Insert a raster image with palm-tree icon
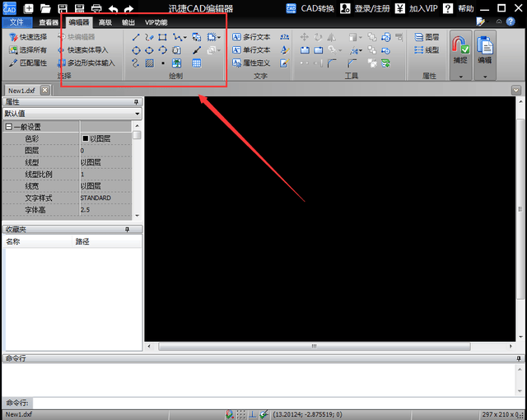Viewport: 527px width, 420px height. tap(176, 63)
